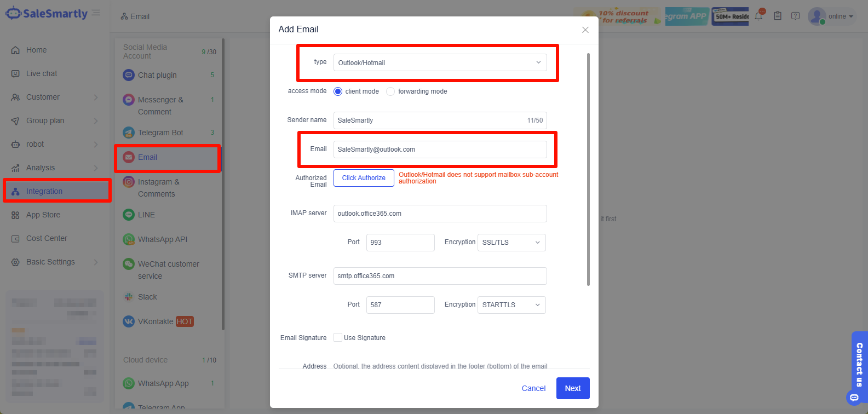Click the WeChat customer service icon
Image resolution: width=868 pixels, height=414 pixels.
(x=129, y=264)
